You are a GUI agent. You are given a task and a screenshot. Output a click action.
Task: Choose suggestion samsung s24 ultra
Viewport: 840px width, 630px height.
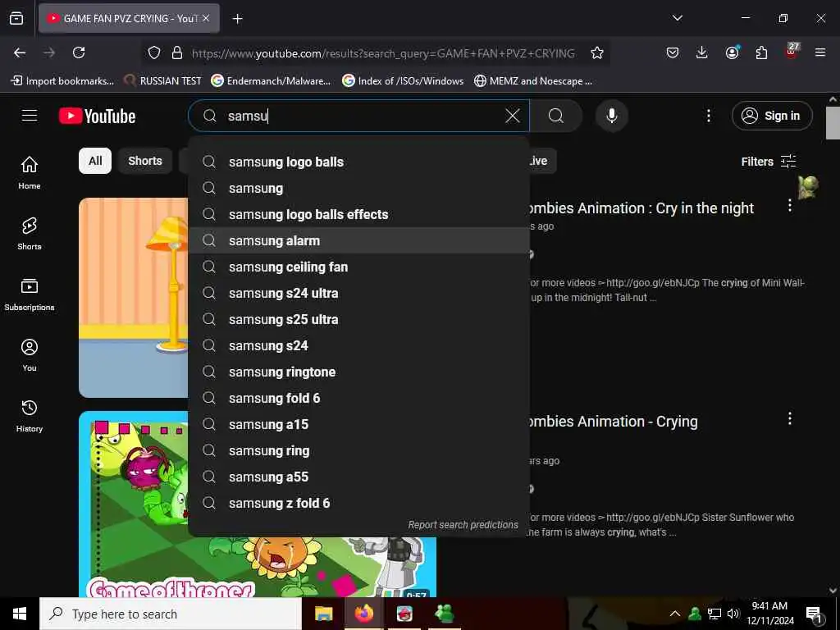[x=359, y=293]
